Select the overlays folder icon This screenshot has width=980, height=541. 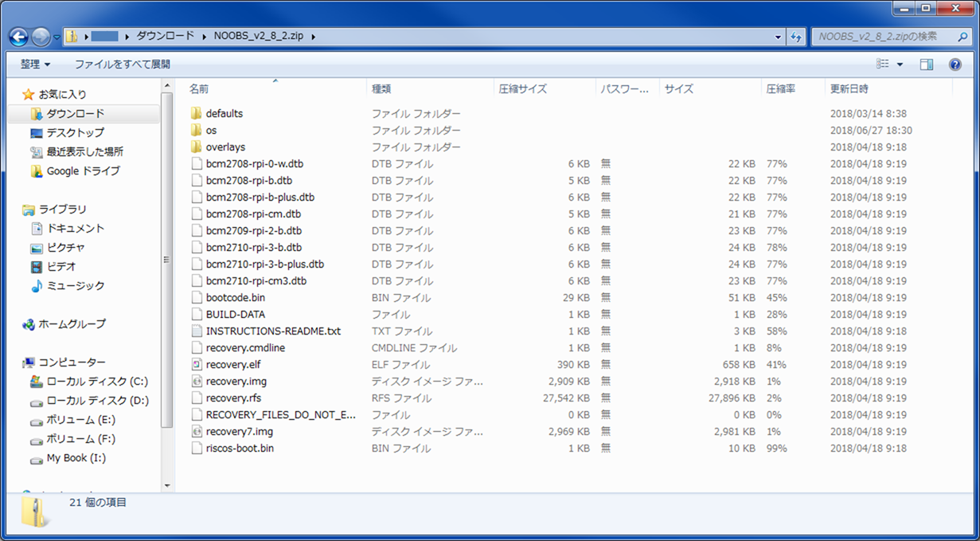click(197, 147)
